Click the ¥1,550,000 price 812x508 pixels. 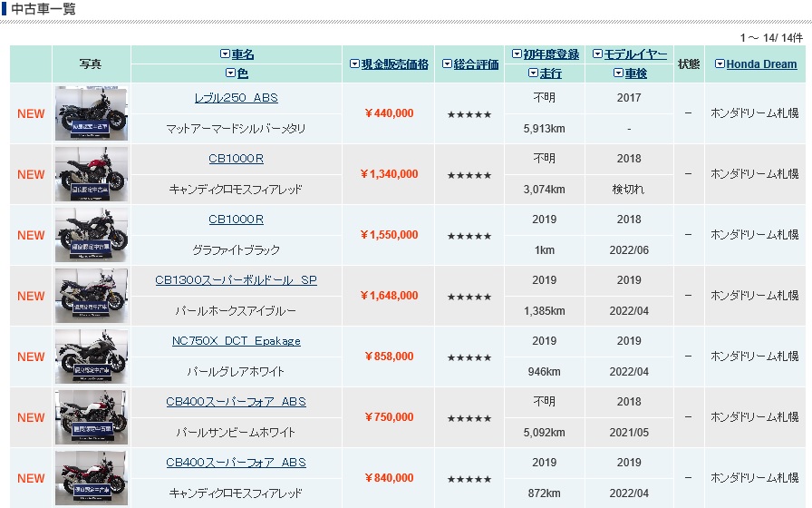pyautogui.click(x=389, y=235)
